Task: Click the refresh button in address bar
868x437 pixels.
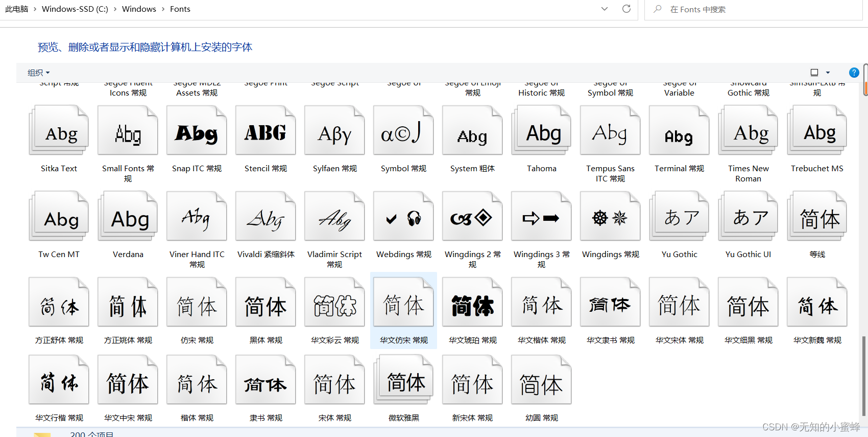Action: (626, 9)
